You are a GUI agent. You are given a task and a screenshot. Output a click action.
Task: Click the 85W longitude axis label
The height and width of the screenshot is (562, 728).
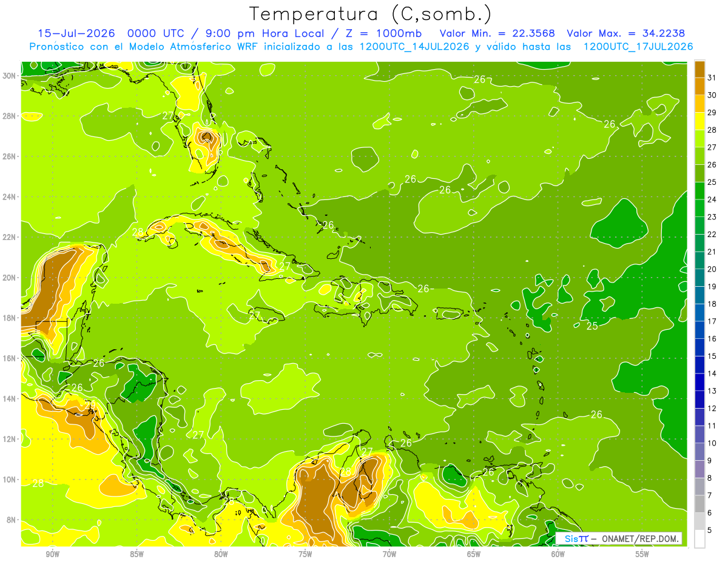136,554
